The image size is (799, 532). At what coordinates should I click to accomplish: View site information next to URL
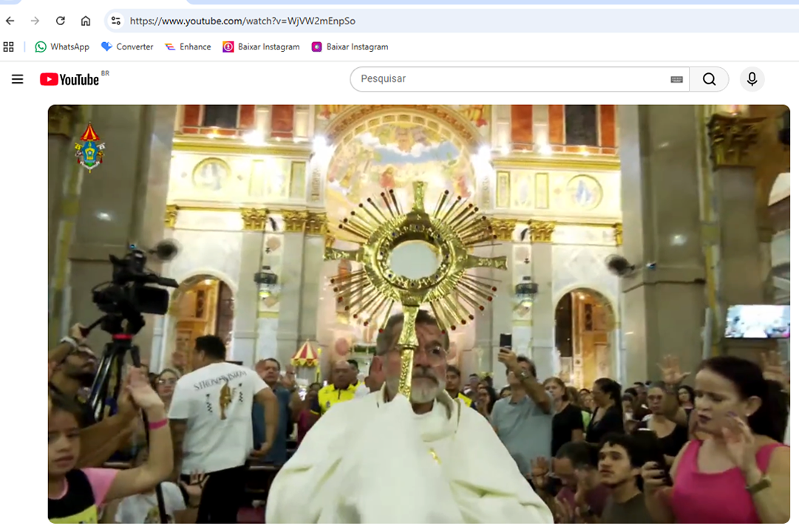point(116,21)
